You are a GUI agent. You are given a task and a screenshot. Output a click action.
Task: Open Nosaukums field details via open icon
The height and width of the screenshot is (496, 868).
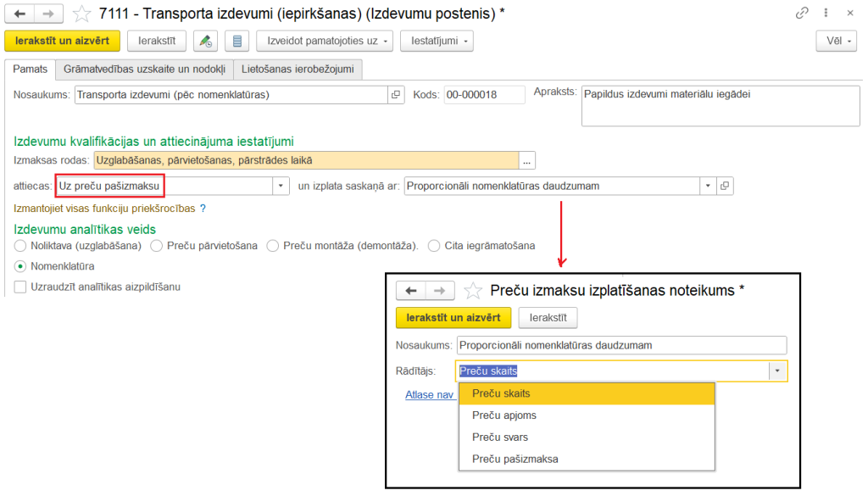[395, 94]
